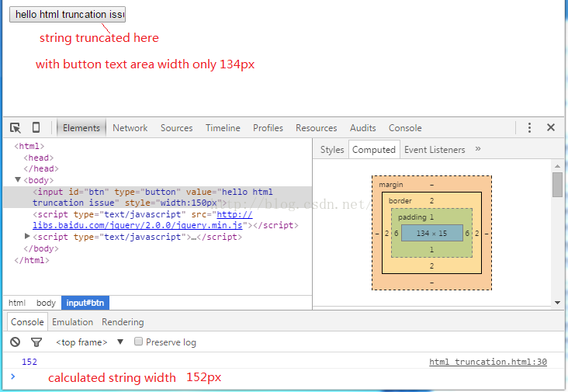This screenshot has width=568, height=392.
Task: Select the input id="btn" element row
Action: [158, 197]
